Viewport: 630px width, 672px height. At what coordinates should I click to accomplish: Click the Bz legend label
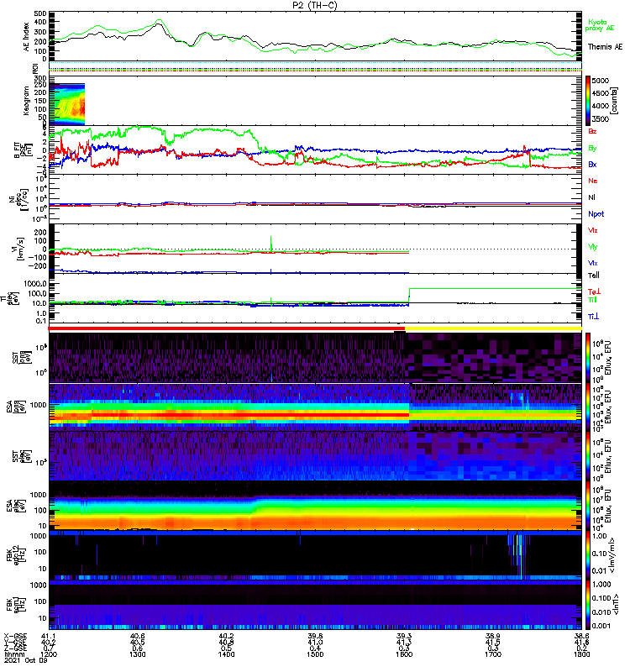pyautogui.click(x=592, y=131)
